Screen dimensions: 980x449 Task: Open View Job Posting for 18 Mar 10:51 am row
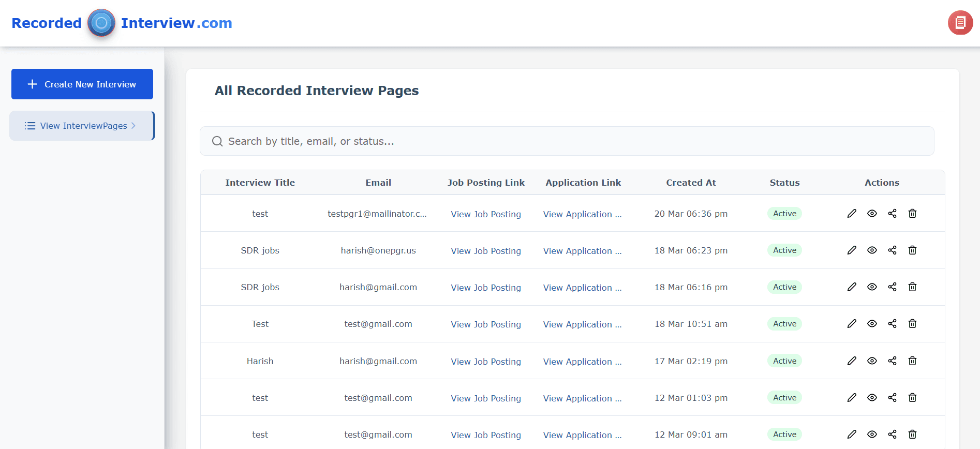[x=486, y=324]
